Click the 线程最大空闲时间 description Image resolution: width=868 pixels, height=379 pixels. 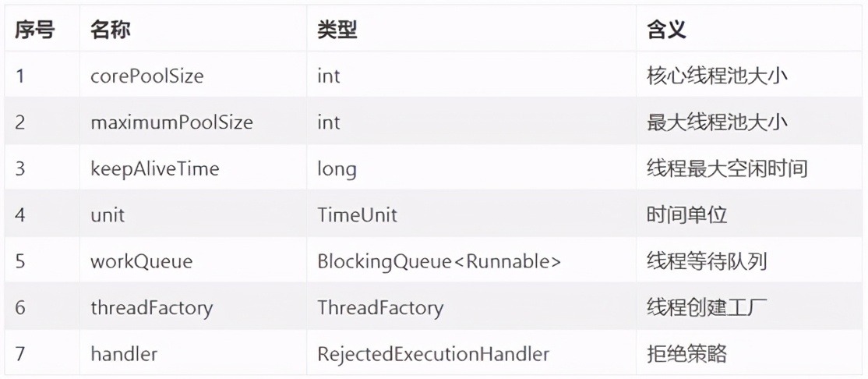pyautogui.click(x=727, y=168)
